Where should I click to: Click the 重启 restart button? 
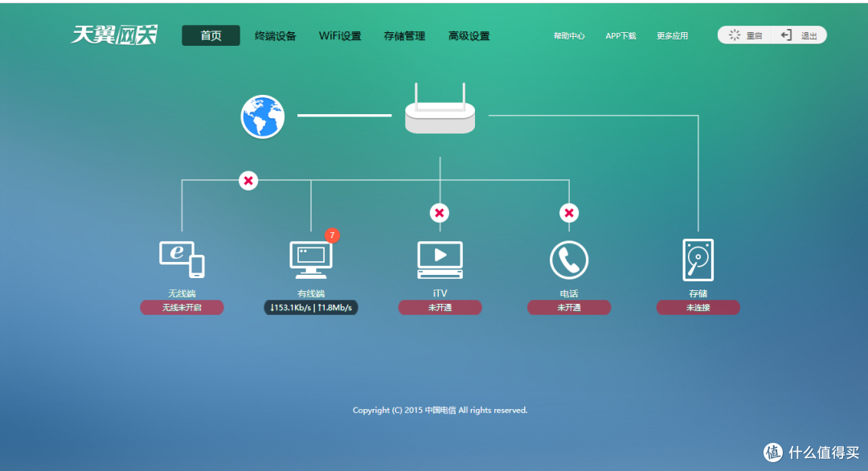click(745, 35)
